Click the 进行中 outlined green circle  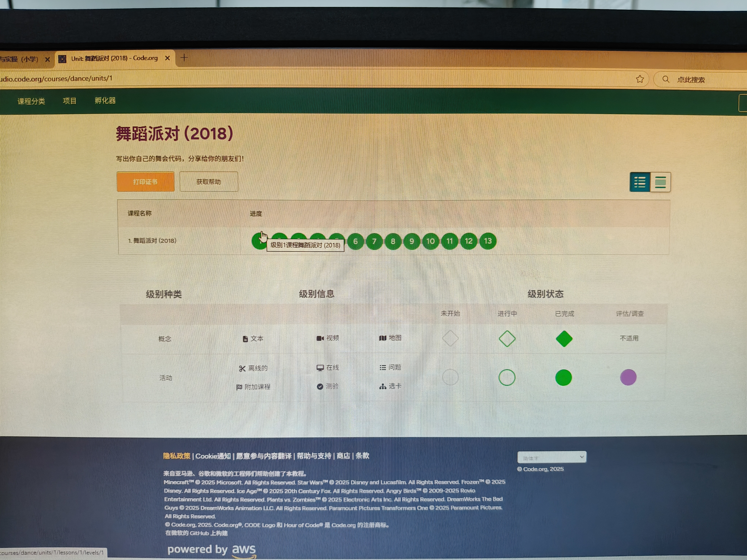click(x=507, y=377)
